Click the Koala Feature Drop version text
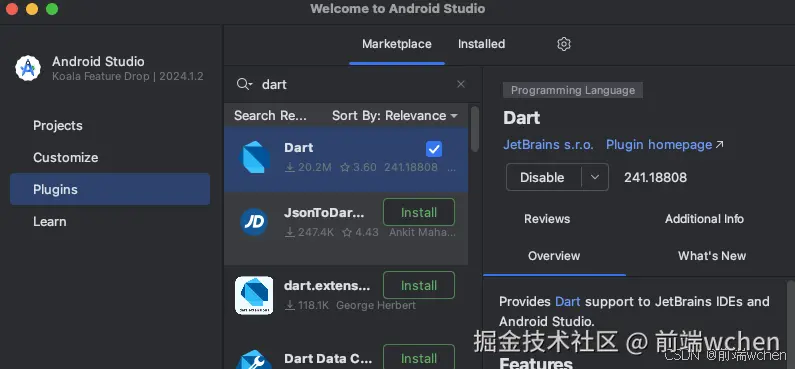Image resolution: width=795 pixels, height=369 pixels. [x=128, y=77]
